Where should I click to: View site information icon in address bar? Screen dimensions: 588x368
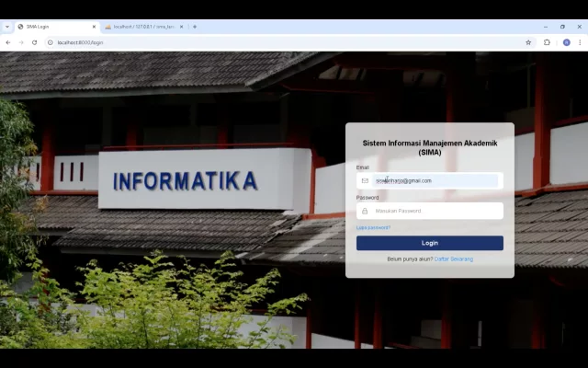[x=51, y=42]
